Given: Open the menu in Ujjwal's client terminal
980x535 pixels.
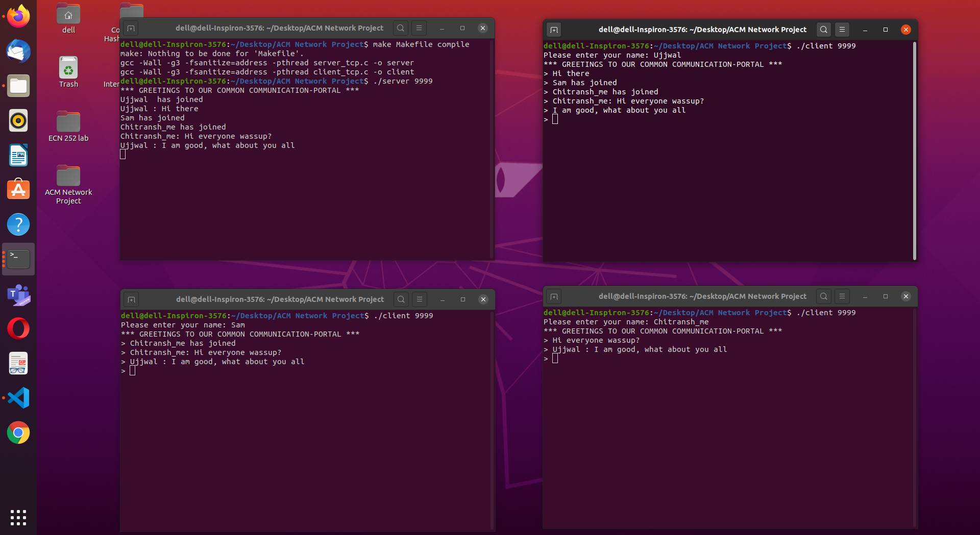Looking at the screenshot, I should [841, 30].
